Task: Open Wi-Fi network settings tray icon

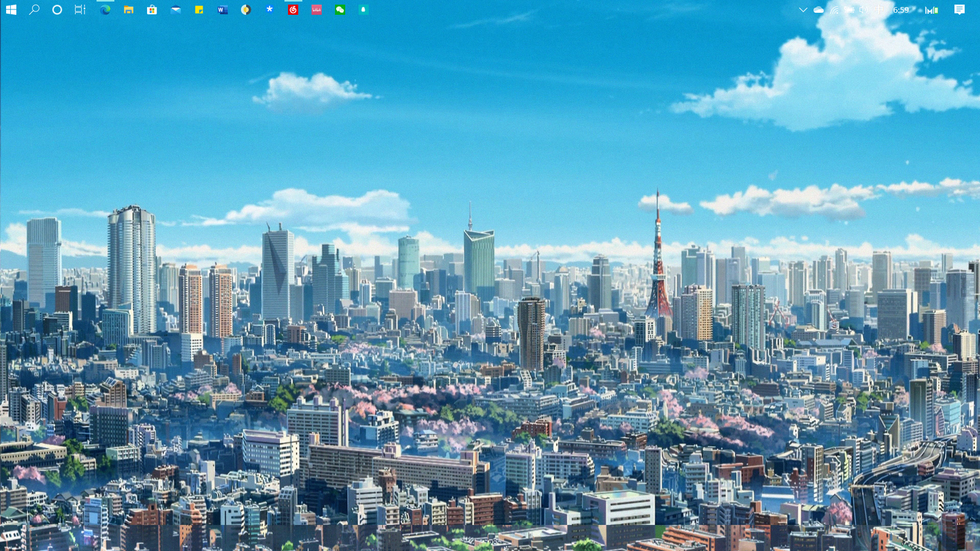Action: [834, 10]
